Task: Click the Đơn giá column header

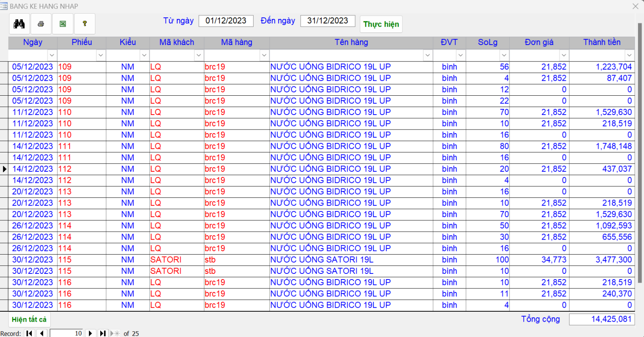Action: pos(539,42)
